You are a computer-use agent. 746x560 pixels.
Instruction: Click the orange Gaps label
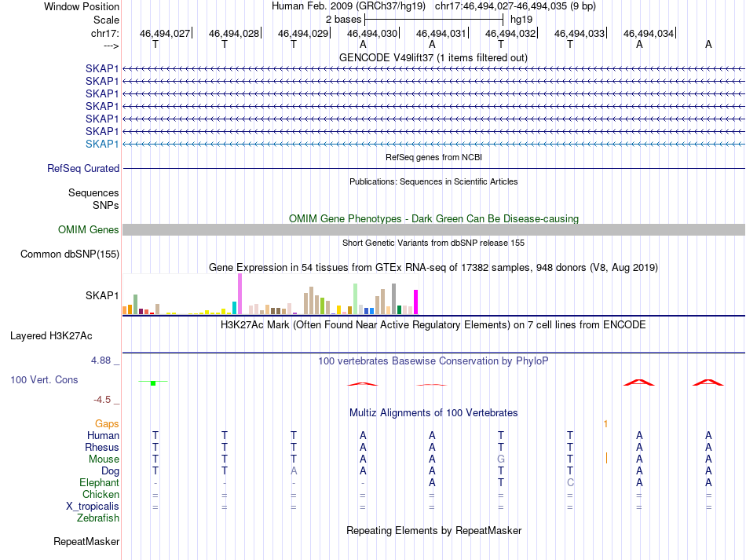coord(107,423)
